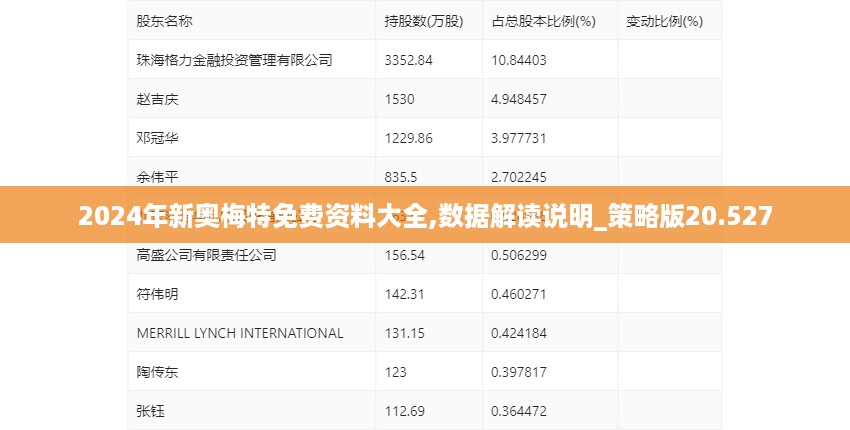Select shareholder 高盛公司有限责任公司
The height and width of the screenshot is (430, 850).
pos(206,255)
